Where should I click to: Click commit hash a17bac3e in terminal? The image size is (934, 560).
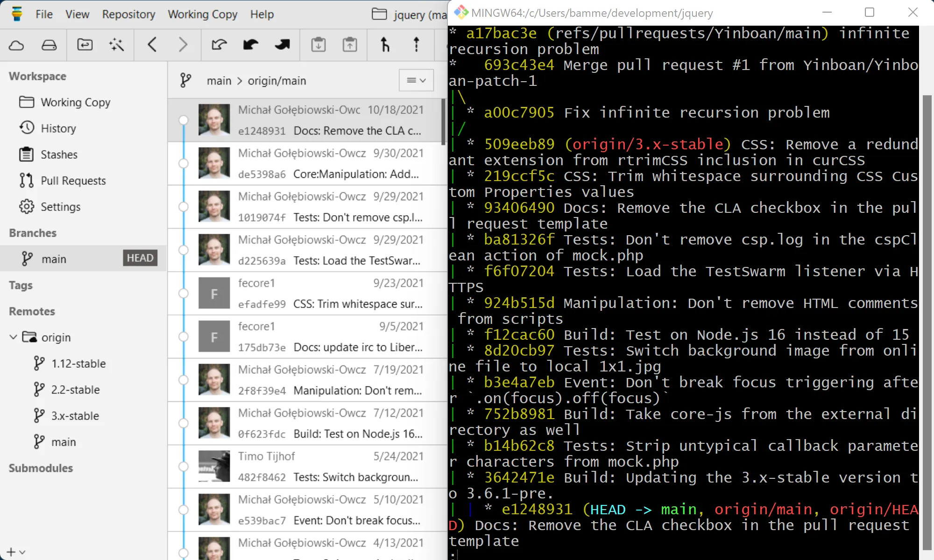coord(501,33)
